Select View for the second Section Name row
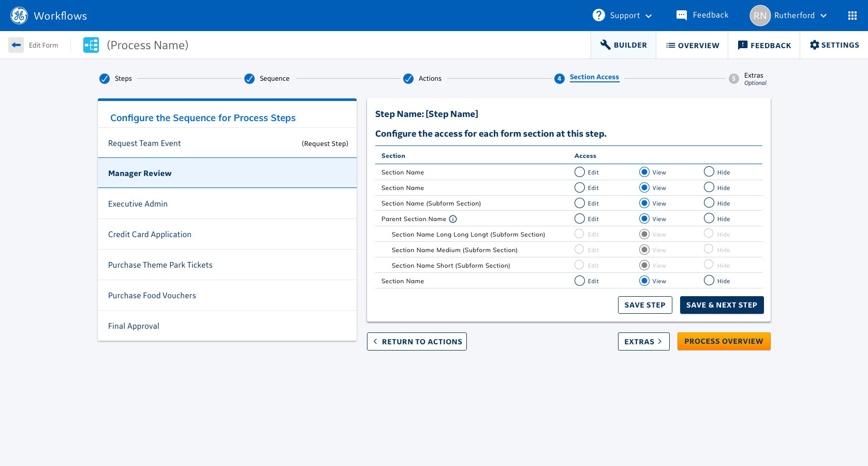 coord(644,187)
